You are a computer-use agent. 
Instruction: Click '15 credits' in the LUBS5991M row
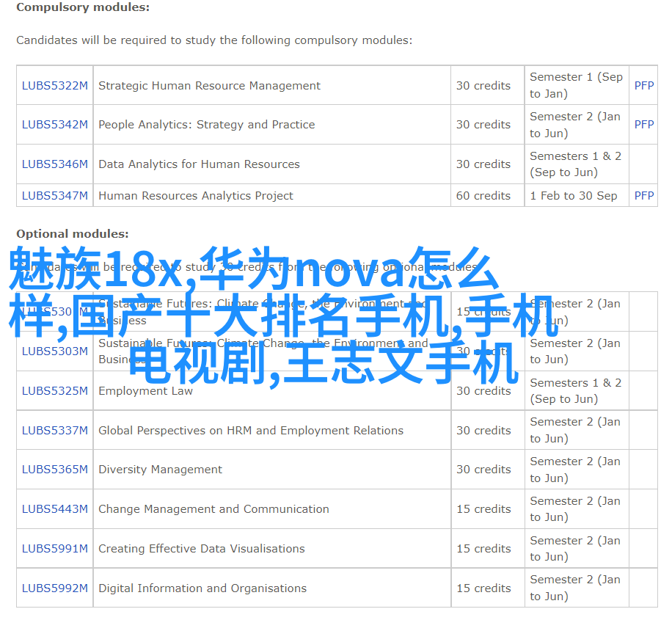coord(483,549)
